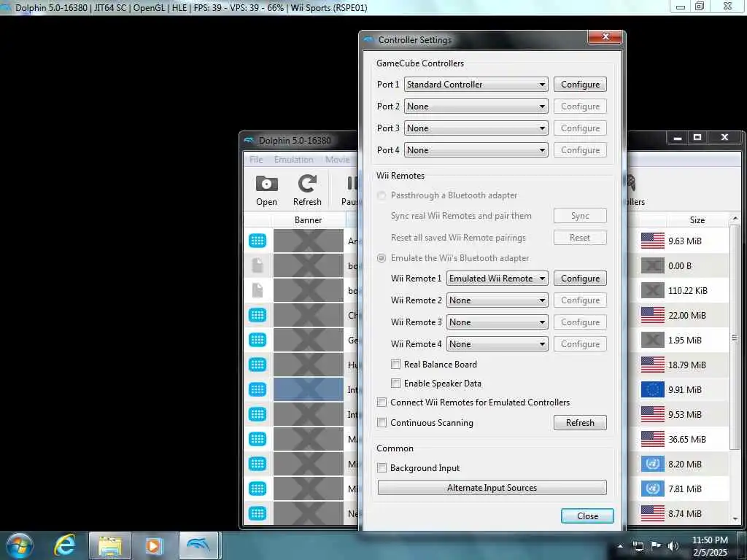Open Windows Media Player from the taskbar
The height and width of the screenshot is (560, 747).
point(154,545)
